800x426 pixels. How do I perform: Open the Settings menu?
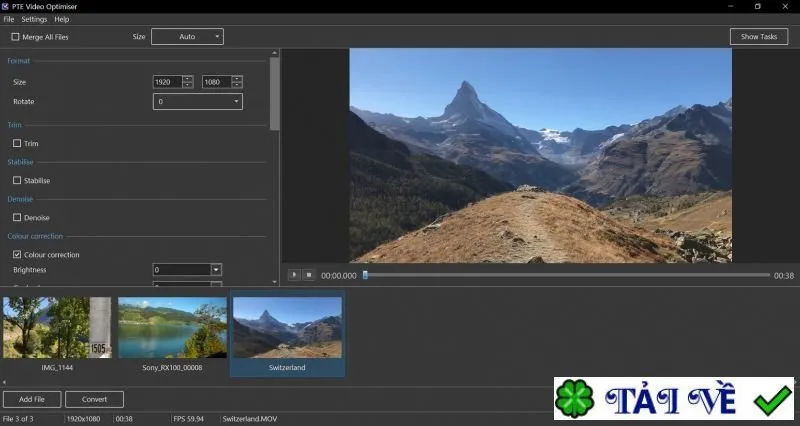click(x=34, y=19)
